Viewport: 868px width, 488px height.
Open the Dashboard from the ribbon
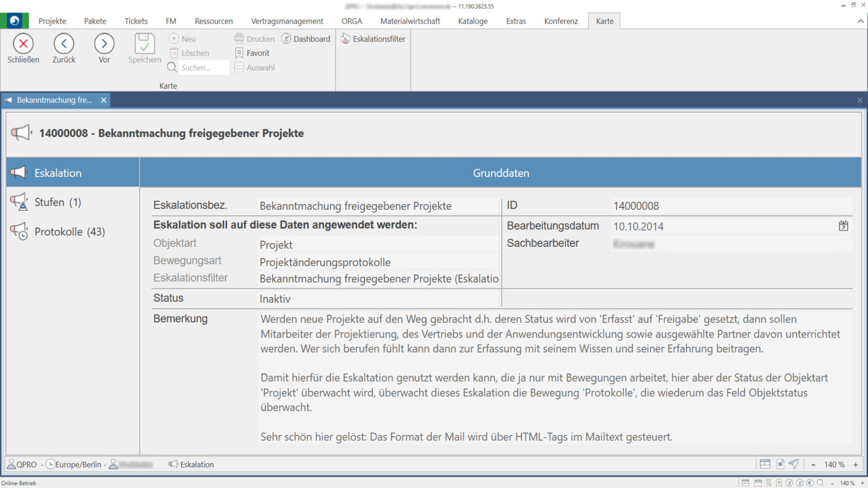pyautogui.click(x=306, y=39)
